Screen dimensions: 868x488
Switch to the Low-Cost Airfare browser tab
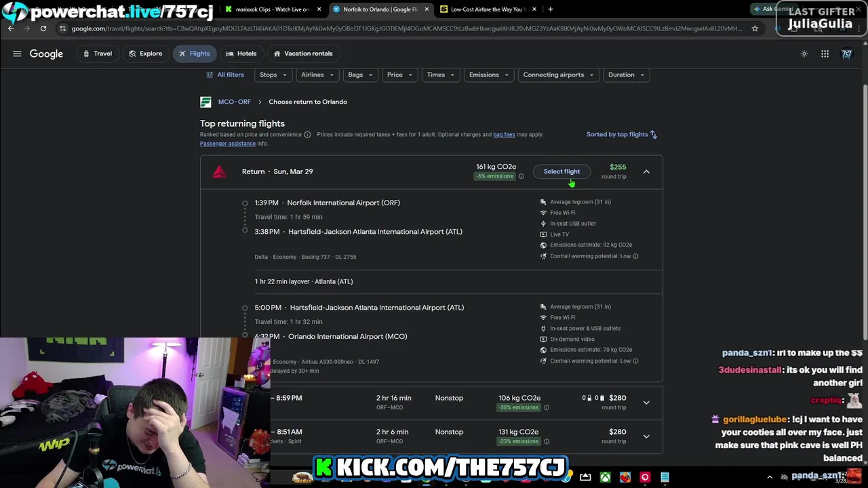pos(488,9)
